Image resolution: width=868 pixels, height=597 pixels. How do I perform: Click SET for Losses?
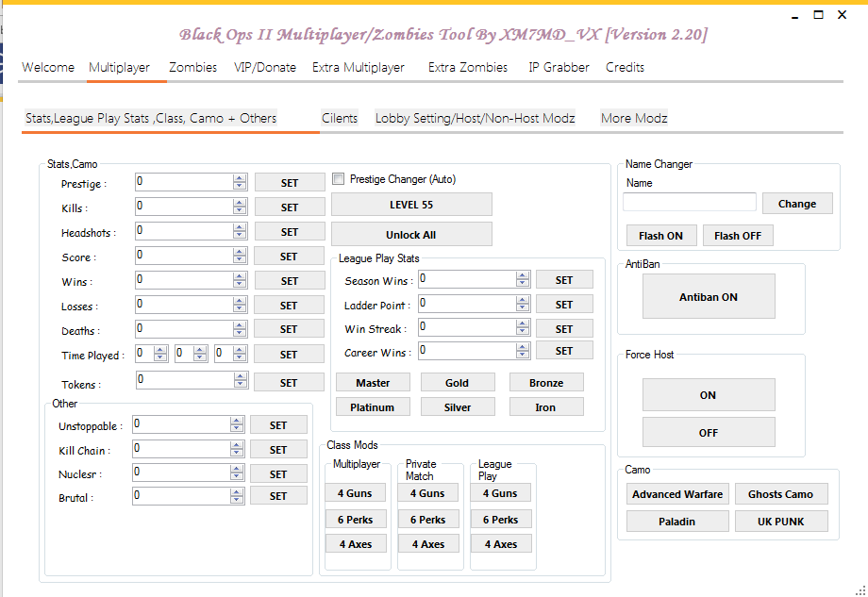(x=290, y=305)
